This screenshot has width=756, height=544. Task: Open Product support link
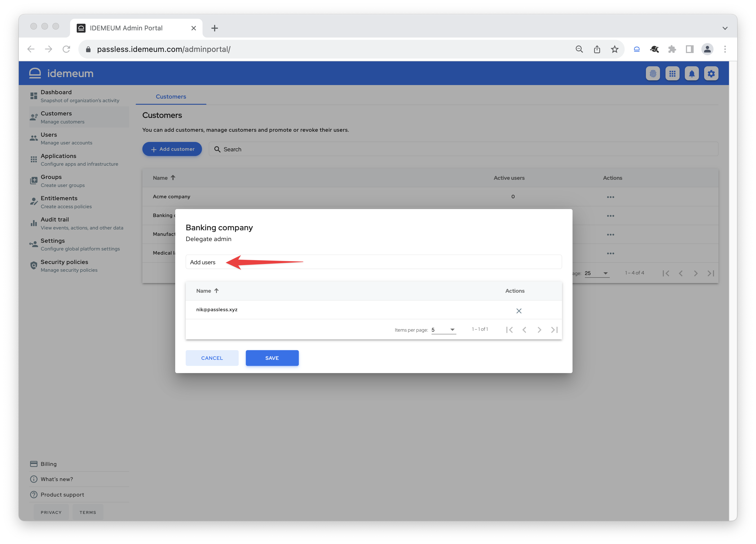pos(79,494)
